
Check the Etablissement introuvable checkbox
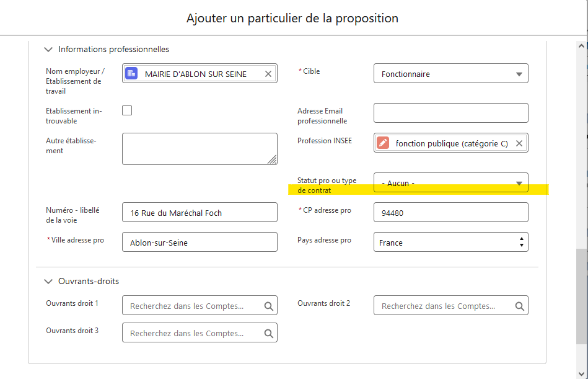[127, 110]
